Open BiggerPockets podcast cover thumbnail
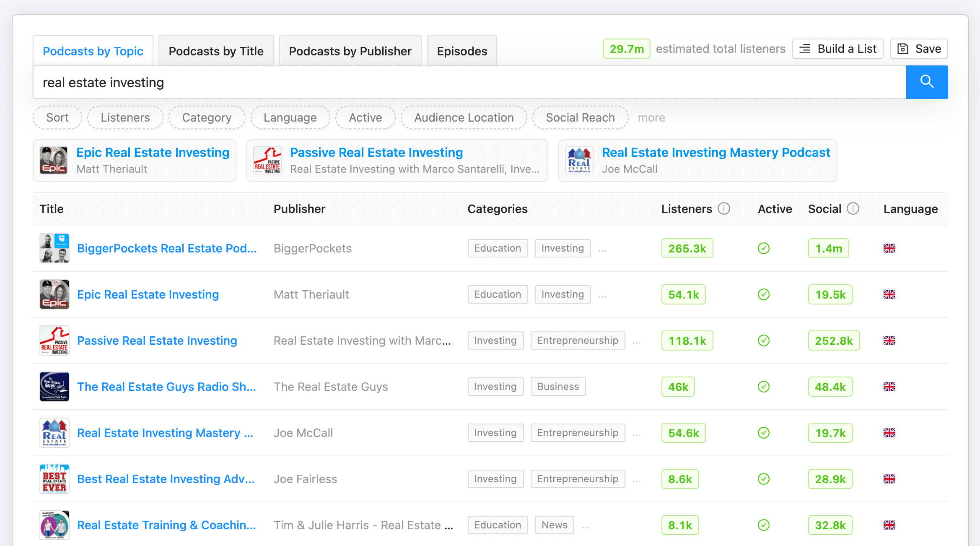The width and height of the screenshot is (980, 546). point(54,248)
